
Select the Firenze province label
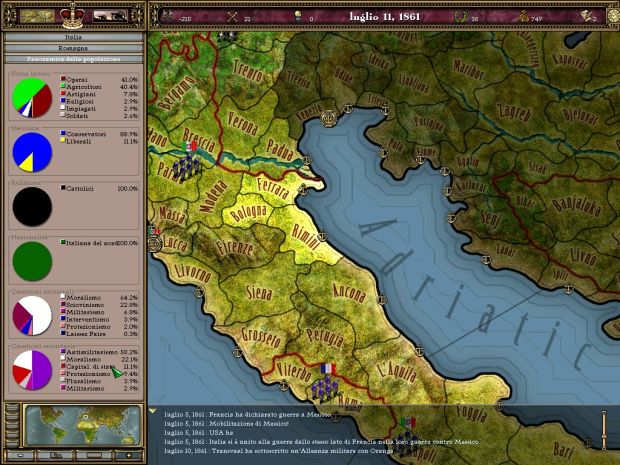point(234,248)
